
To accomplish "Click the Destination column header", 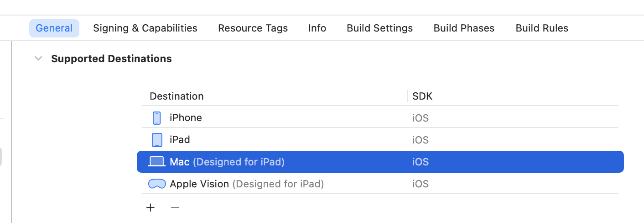I will 177,96.
